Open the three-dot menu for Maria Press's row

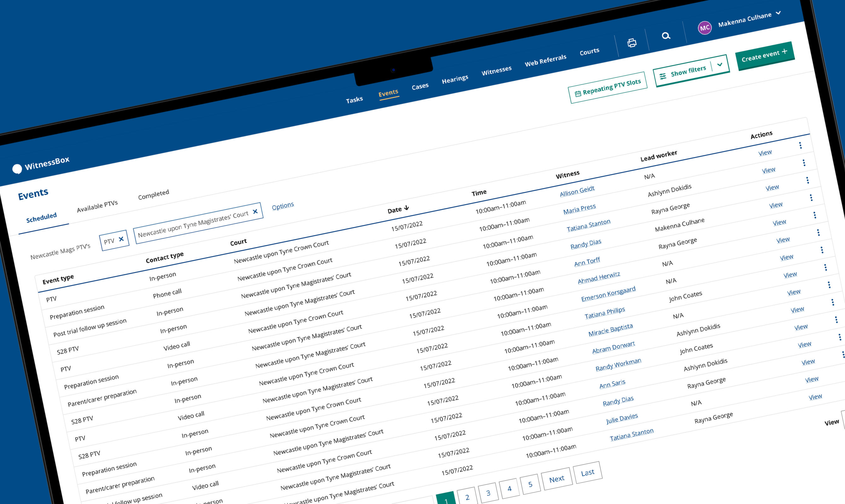(x=804, y=163)
